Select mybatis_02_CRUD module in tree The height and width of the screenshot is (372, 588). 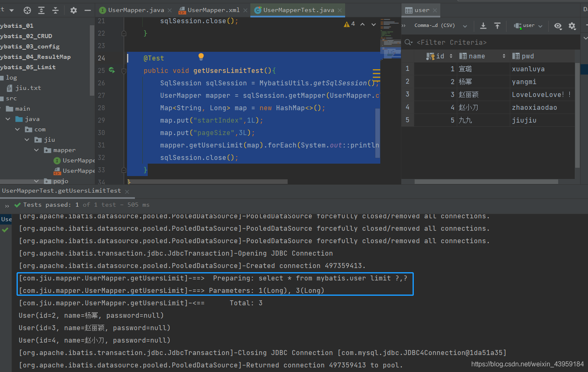26,36
